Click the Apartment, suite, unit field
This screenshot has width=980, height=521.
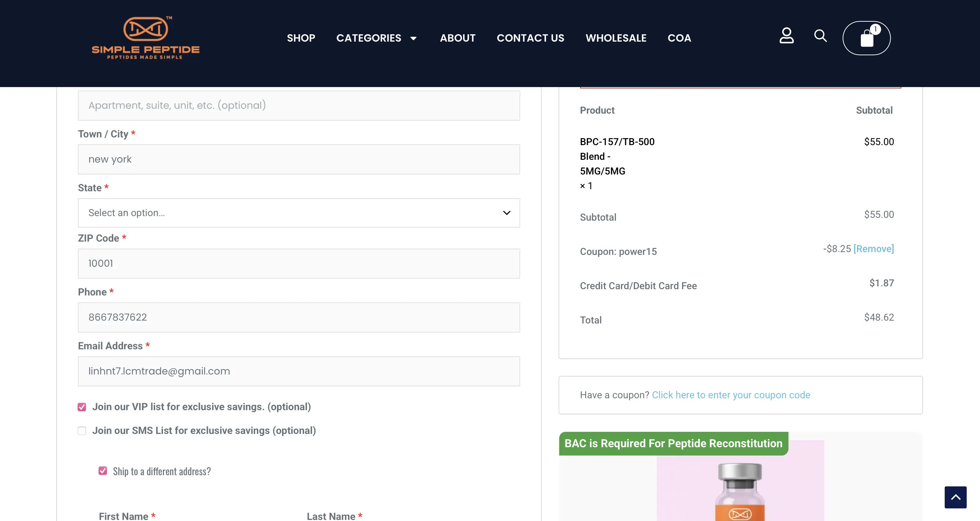tap(298, 105)
